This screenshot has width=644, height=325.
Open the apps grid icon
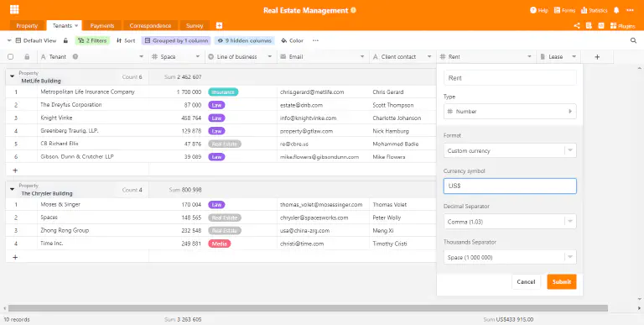click(14, 9)
